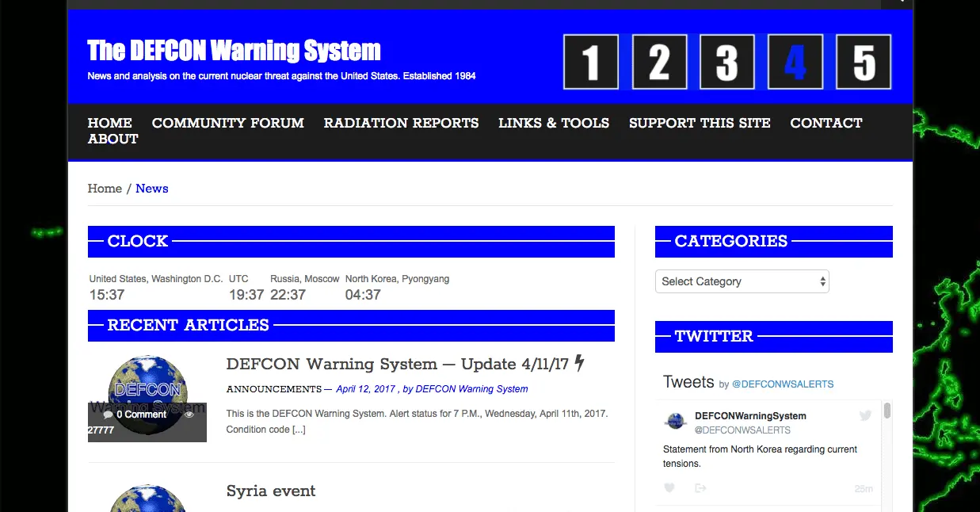
Task: Click the Home breadcrumb link
Action: pos(105,189)
